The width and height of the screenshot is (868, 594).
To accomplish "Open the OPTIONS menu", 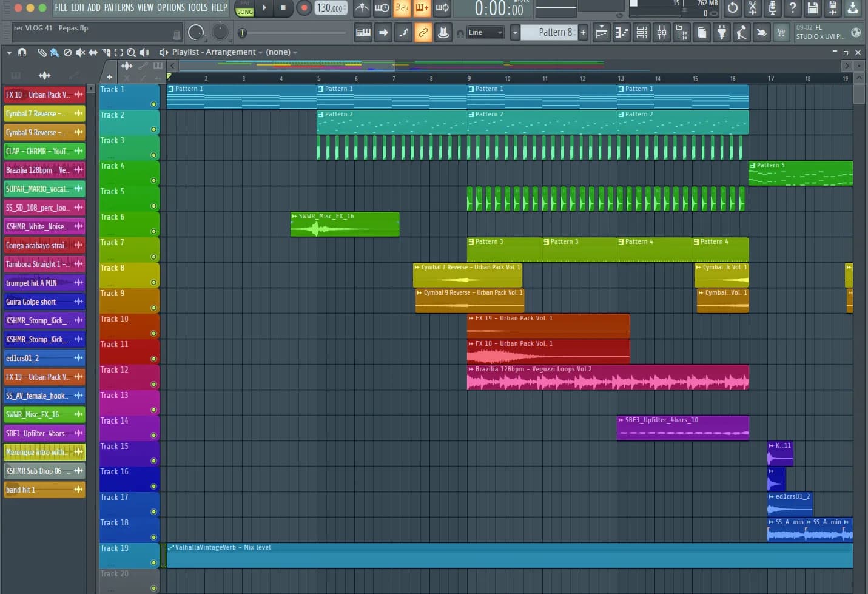I will (172, 8).
